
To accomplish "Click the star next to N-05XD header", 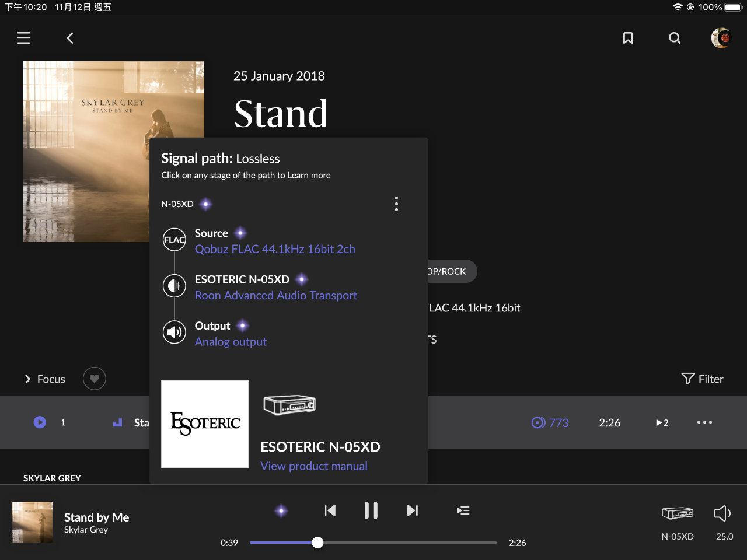I will [x=206, y=204].
